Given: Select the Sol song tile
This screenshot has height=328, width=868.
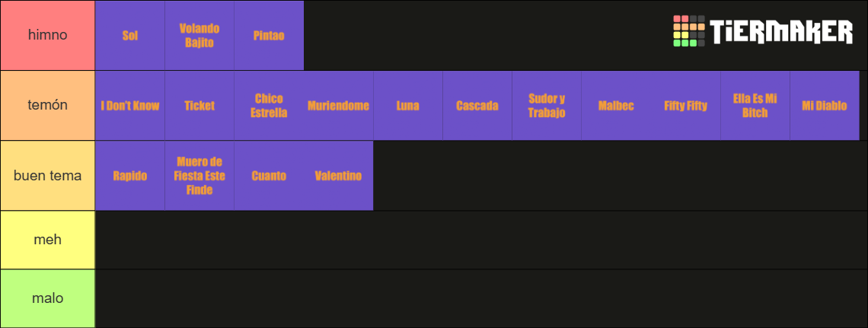Looking at the screenshot, I should 130,36.
